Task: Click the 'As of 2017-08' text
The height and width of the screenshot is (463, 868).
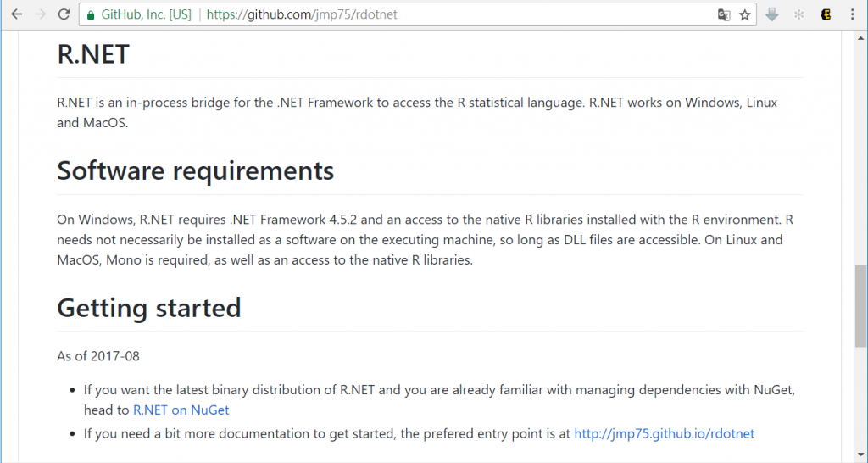Action: [x=98, y=355]
